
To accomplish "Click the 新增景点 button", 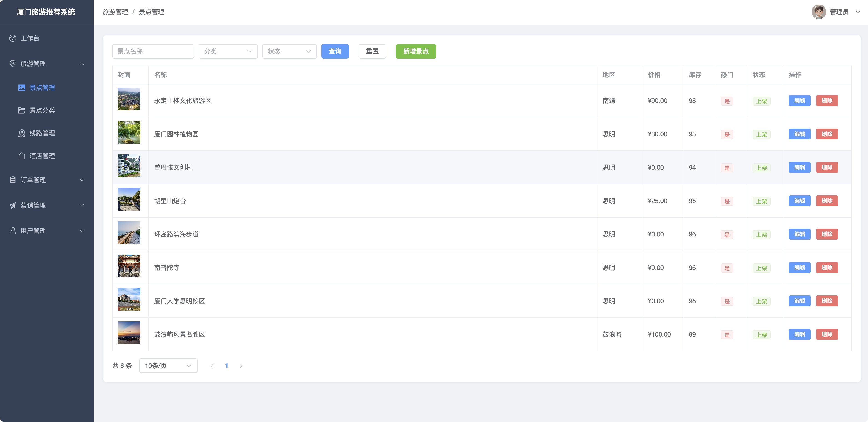I will coord(416,52).
